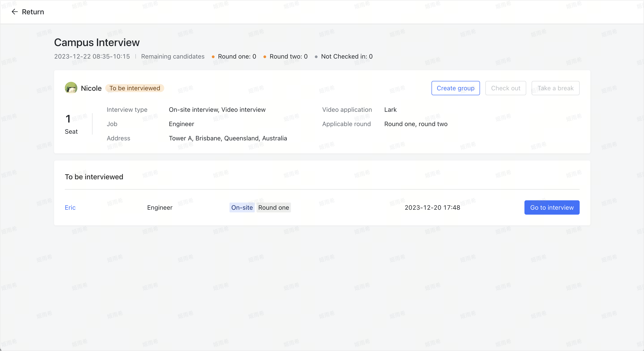The height and width of the screenshot is (351, 644).
Task: Click the timestamp 2023-12-20 17:48
Action: pos(432,207)
